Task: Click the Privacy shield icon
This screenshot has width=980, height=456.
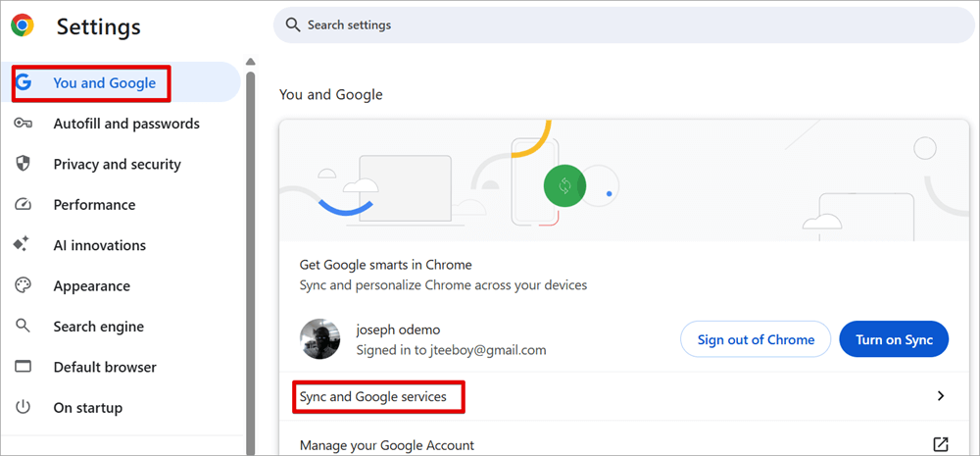Action: tap(24, 165)
